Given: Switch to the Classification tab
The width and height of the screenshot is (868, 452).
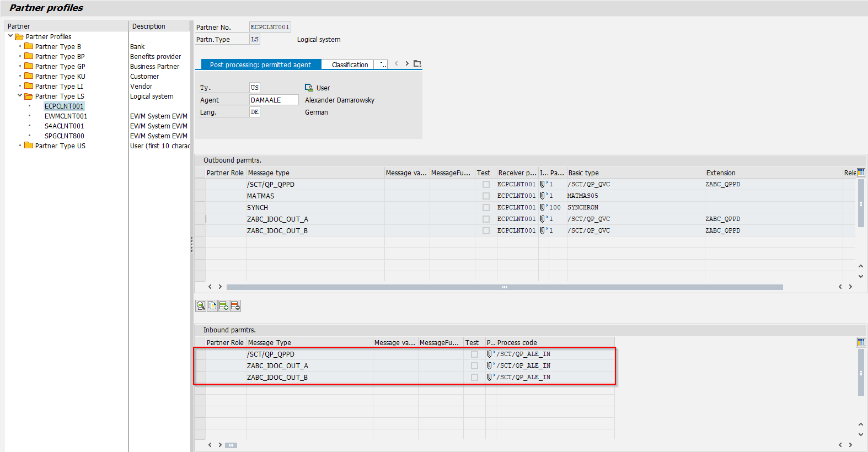Looking at the screenshot, I should pyautogui.click(x=350, y=64).
